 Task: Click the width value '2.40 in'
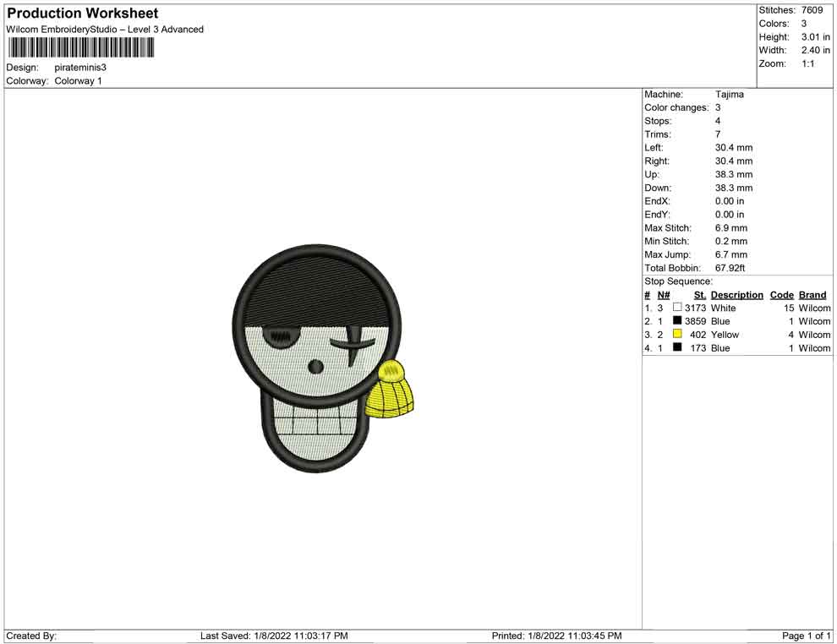pos(816,50)
